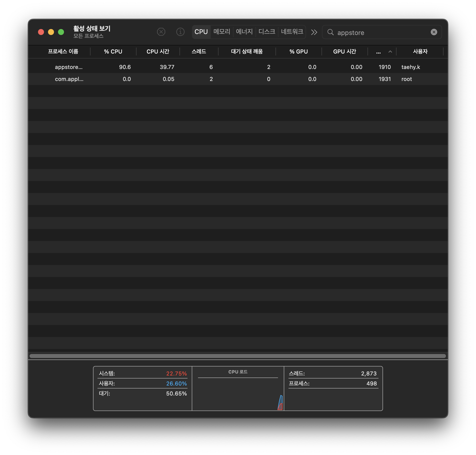Sort by 대기 상태 깨움 column header

point(247,51)
